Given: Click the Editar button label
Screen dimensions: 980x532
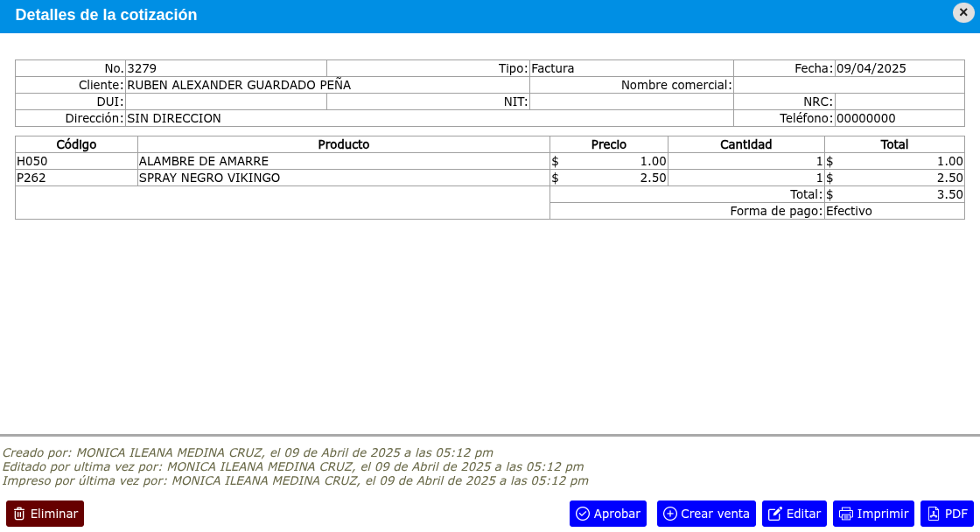Looking at the screenshot, I should 803,514.
